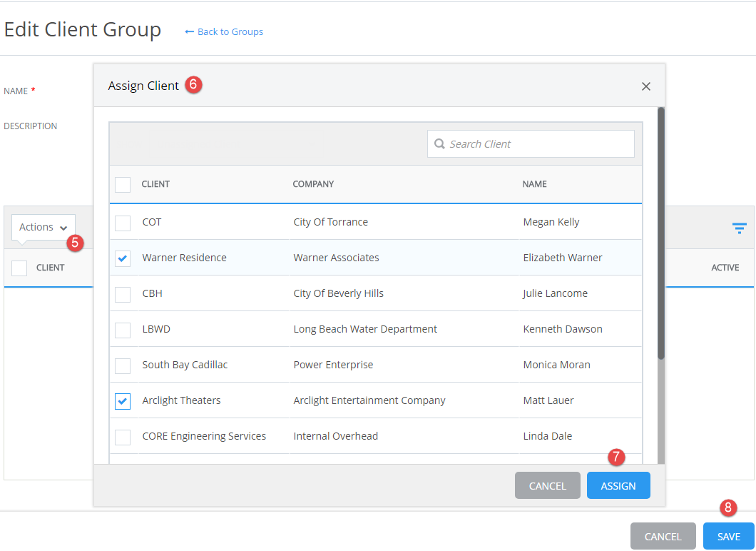Click the back arrow beside Back to Groups

(188, 31)
